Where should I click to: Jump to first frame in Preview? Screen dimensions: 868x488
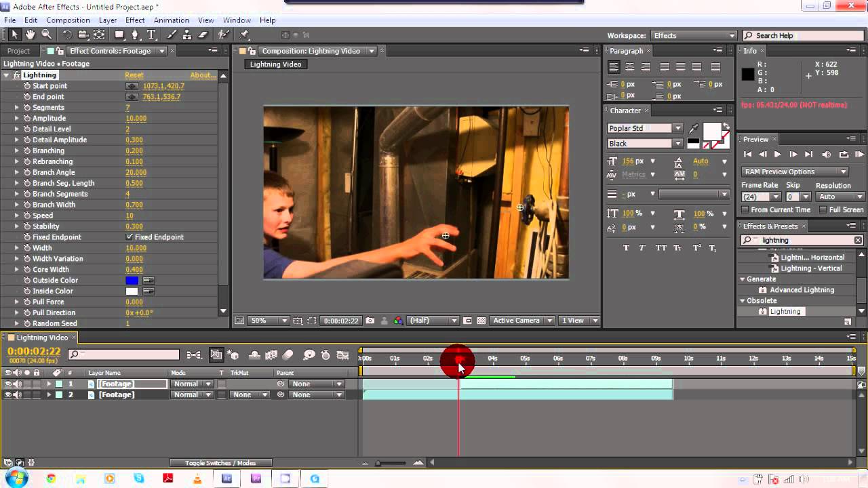tap(747, 155)
